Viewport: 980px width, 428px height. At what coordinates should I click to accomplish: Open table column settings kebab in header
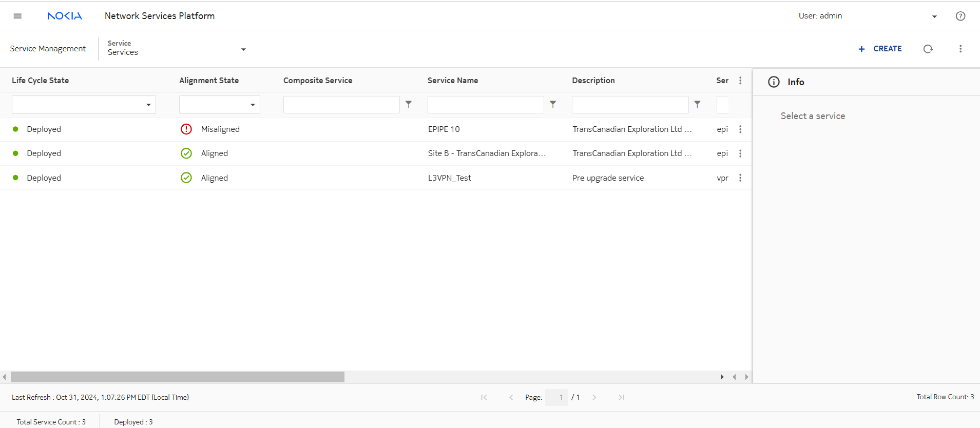tap(740, 81)
